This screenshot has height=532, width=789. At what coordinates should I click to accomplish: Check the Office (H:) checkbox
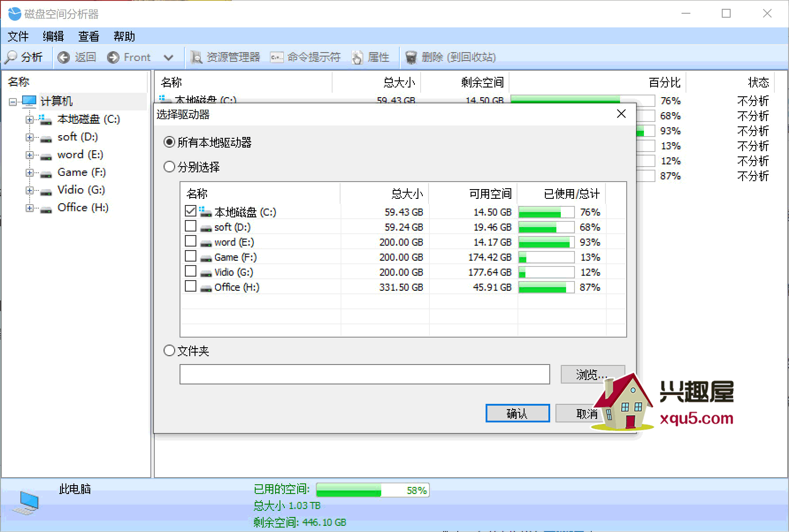click(191, 286)
